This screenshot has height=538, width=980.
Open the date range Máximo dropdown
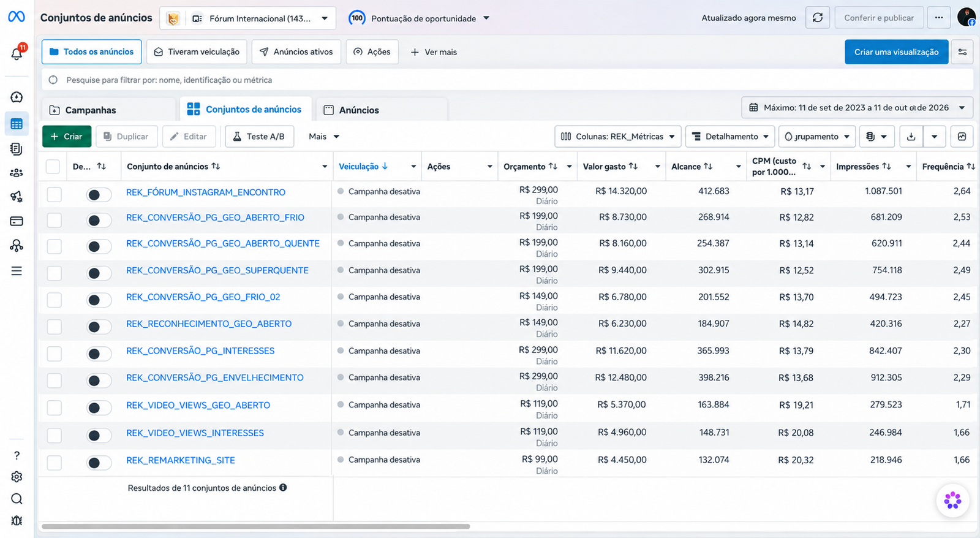(x=858, y=108)
